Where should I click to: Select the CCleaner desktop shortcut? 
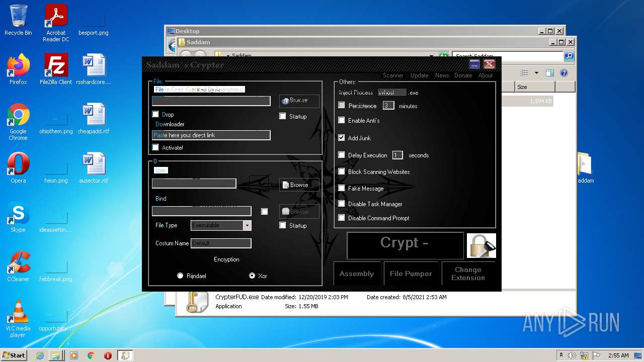coord(18,266)
